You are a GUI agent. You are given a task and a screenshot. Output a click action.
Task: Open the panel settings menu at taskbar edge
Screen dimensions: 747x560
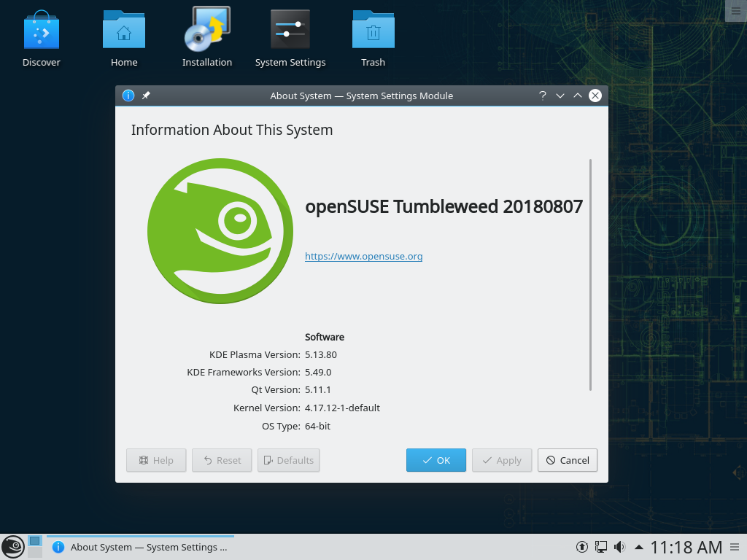point(736,547)
